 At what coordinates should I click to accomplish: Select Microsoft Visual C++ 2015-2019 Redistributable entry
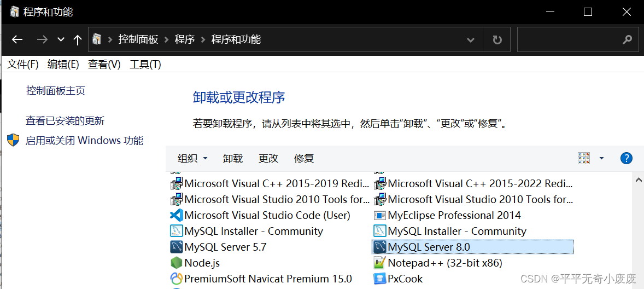pos(270,183)
